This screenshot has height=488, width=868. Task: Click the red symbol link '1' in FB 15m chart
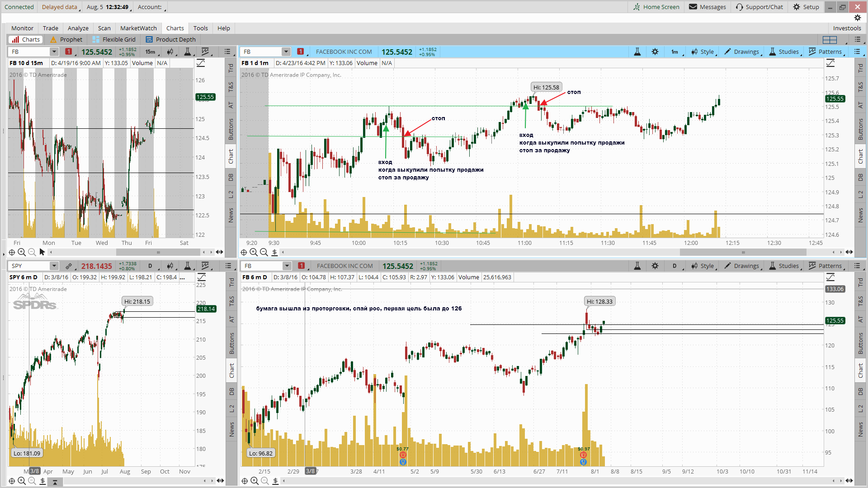[68, 52]
